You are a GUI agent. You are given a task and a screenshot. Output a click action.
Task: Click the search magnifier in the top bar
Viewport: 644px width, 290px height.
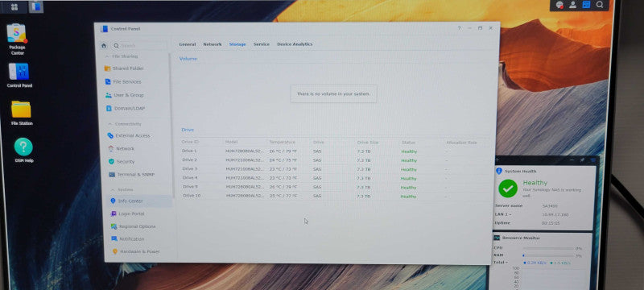pyautogui.click(x=600, y=5)
